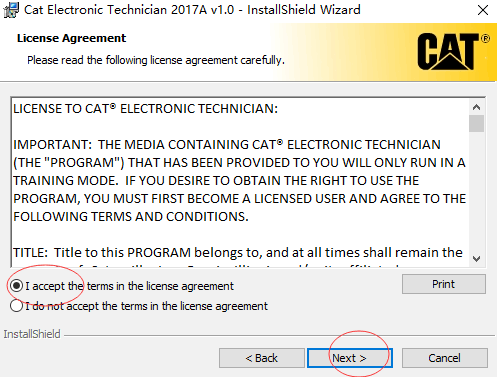Click the 'TITLE:' paragraph in the license text
Viewport: 497px width, 377px height.
238,253
